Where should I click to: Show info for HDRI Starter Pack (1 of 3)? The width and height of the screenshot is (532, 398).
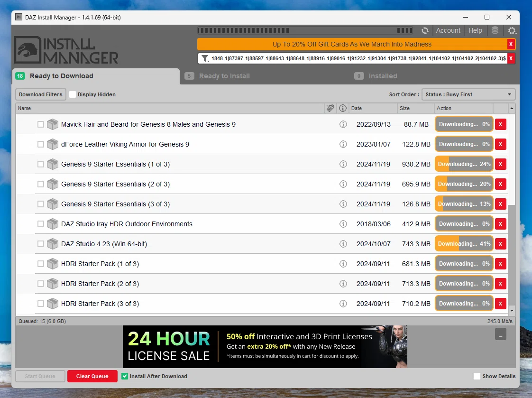[343, 264]
